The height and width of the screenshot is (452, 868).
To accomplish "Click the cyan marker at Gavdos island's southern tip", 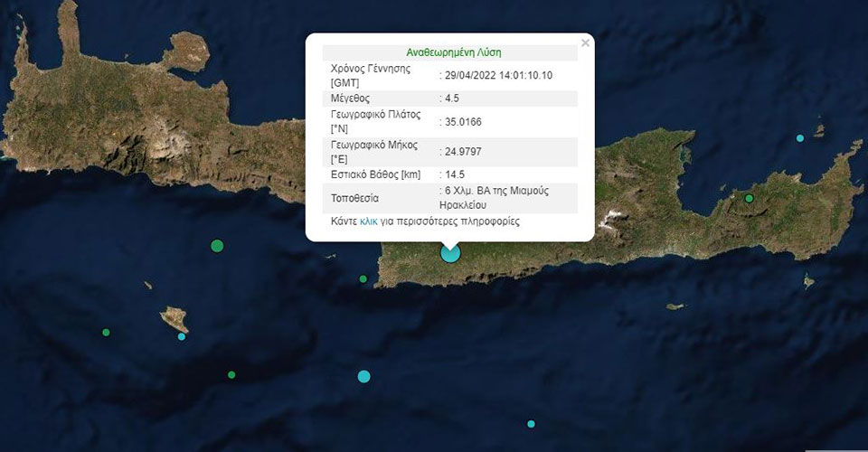I will click(182, 336).
